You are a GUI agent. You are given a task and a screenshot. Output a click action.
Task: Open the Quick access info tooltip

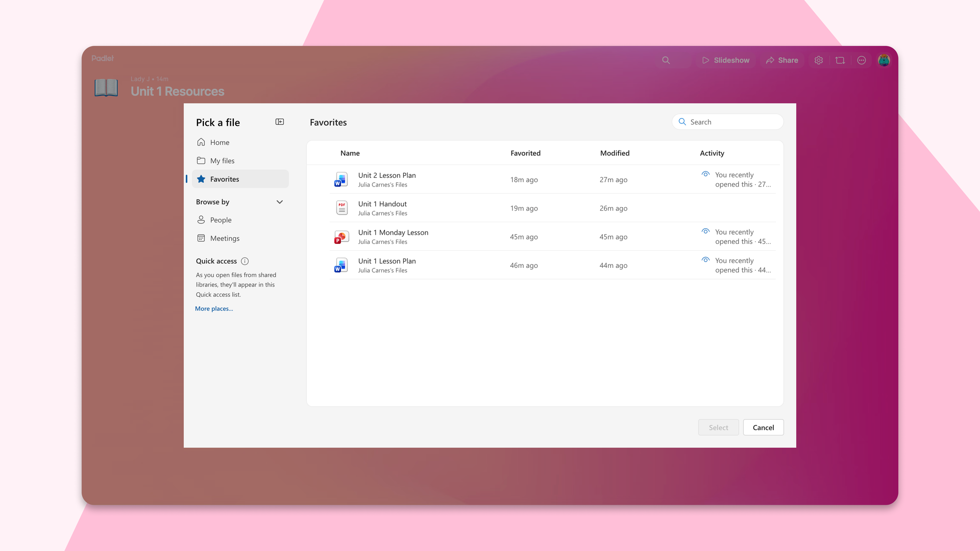245,261
